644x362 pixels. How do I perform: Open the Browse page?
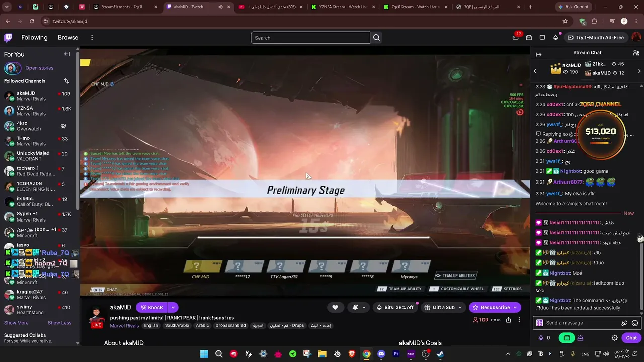coord(68,38)
